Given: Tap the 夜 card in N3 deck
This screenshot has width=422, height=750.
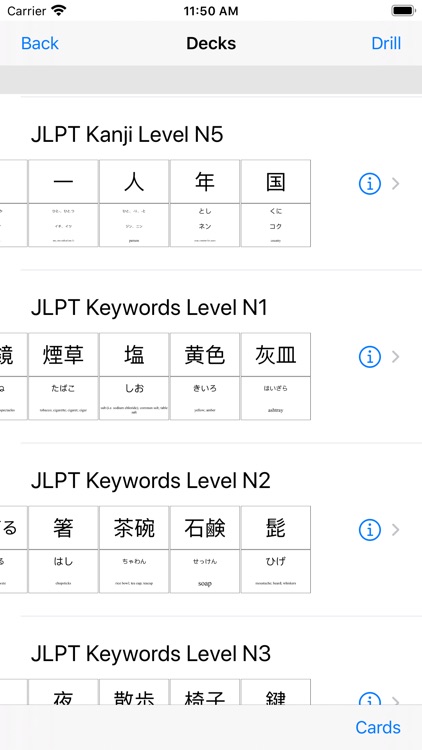Looking at the screenshot, I should 63,692.
